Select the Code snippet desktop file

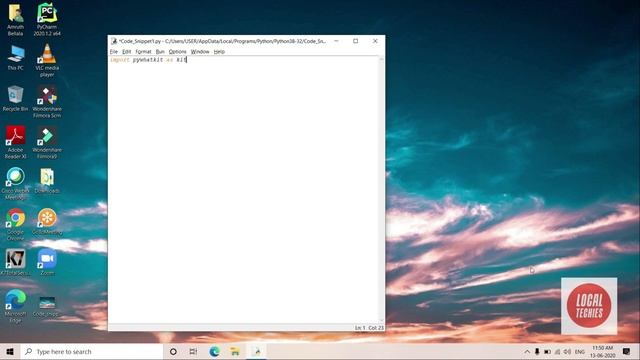[47, 306]
